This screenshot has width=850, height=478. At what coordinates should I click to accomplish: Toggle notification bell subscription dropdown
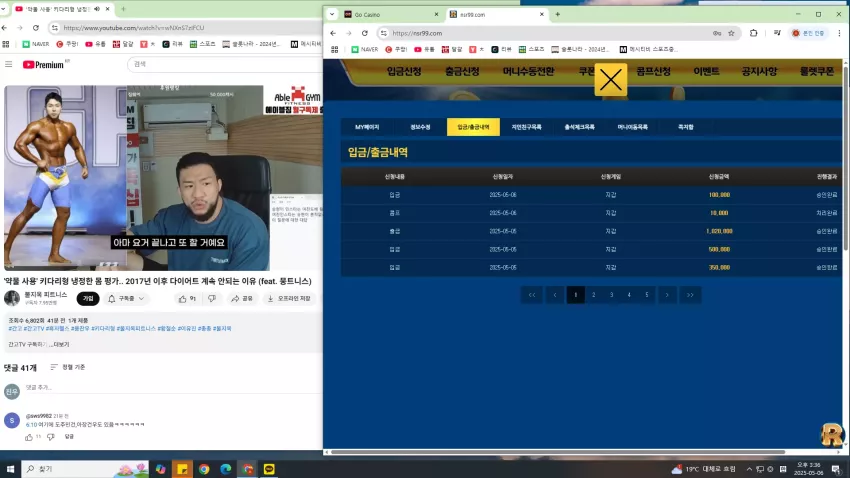[x=127, y=299]
